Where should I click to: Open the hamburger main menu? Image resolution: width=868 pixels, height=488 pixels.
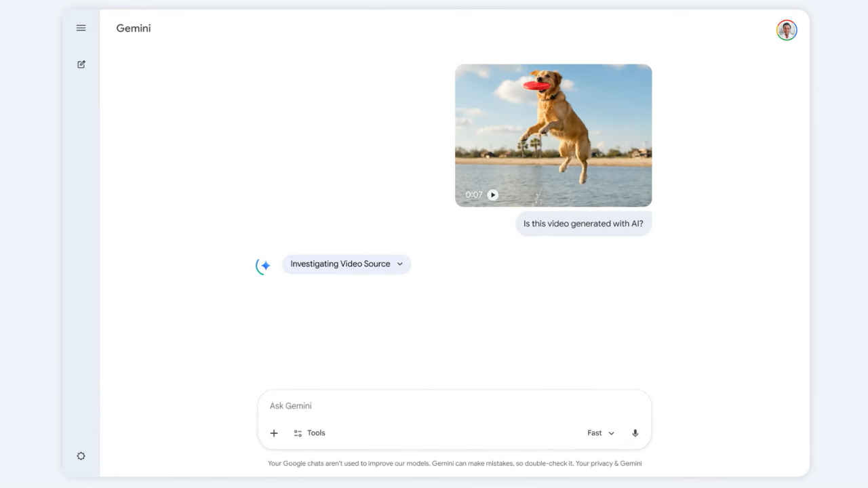tap(81, 28)
